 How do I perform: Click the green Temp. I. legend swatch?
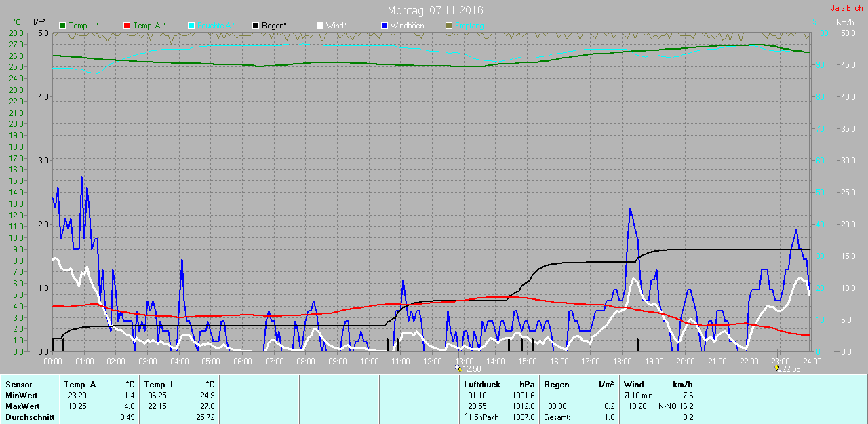tap(62, 26)
